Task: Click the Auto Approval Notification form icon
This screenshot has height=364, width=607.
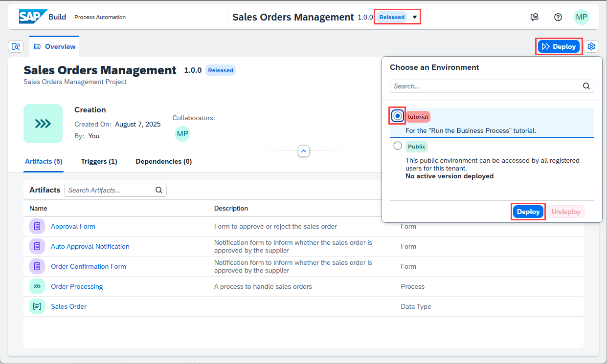Action: tap(37, 246)
